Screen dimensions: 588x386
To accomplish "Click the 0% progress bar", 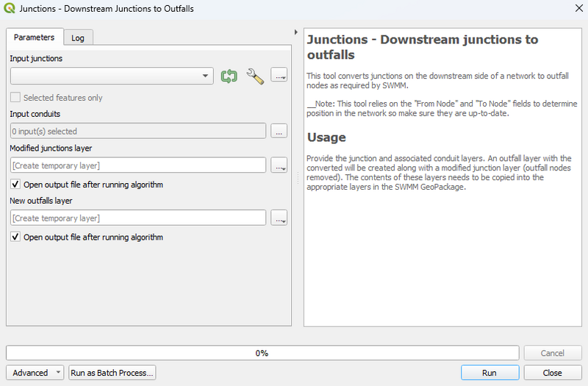I will click(262, 353).
